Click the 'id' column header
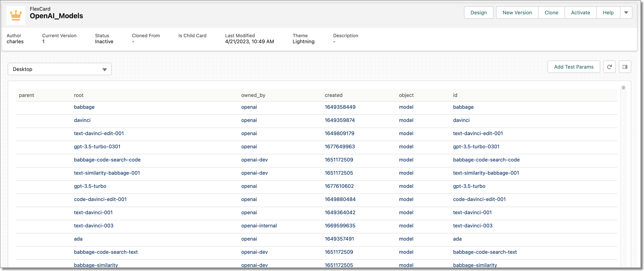 455,95
